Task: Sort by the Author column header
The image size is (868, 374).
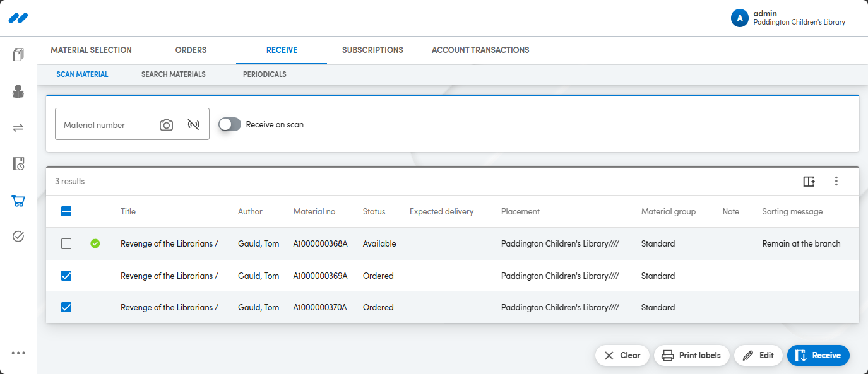Action: [250, 212]
